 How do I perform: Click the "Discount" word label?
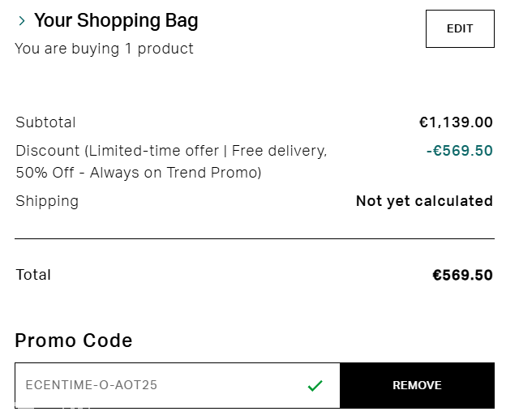pos(47,151)
